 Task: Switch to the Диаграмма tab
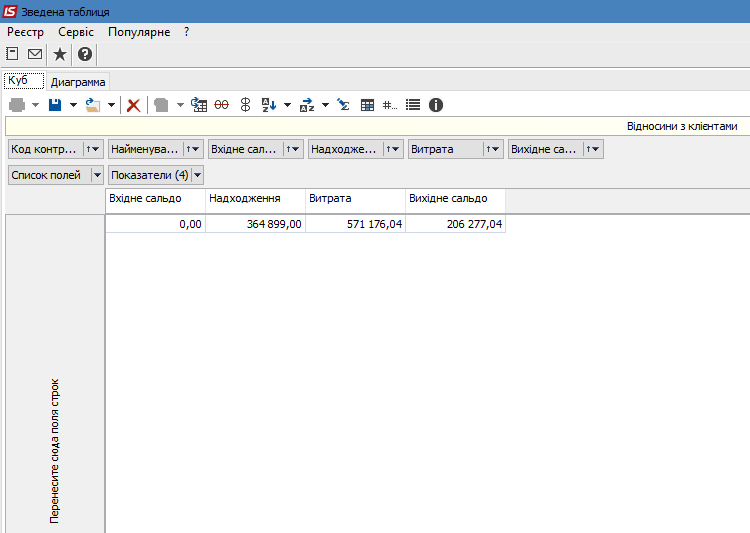[78, 82]
